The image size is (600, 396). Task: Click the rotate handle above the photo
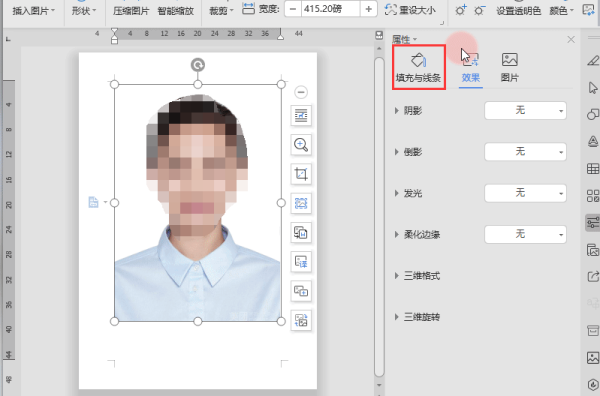[198, 65]
